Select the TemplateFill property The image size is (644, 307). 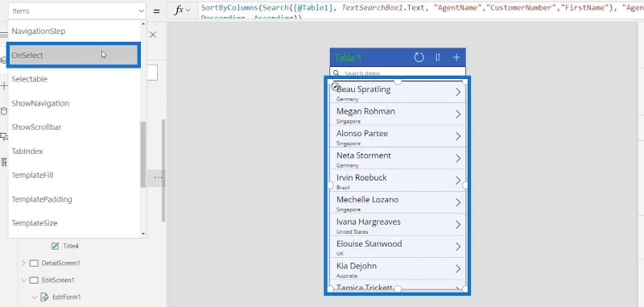pos(74,175)
